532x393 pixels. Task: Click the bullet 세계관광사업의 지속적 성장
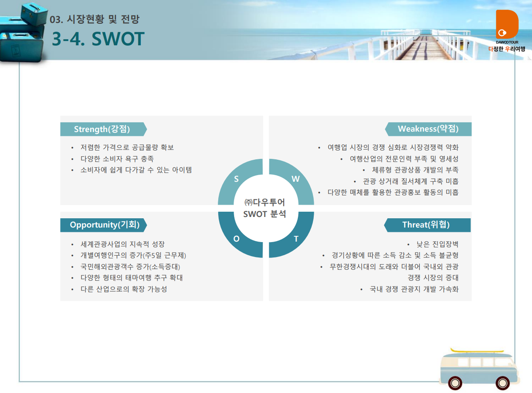(123, 244)
